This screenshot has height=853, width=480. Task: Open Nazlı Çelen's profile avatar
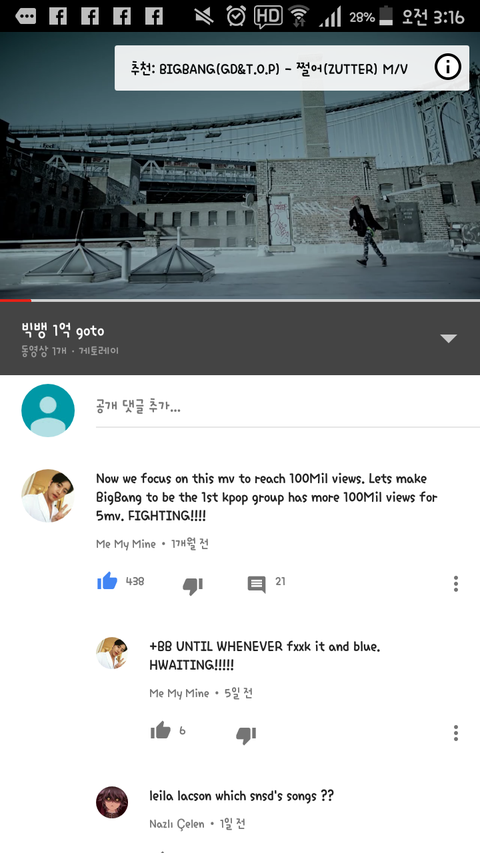tap(112, 802)
